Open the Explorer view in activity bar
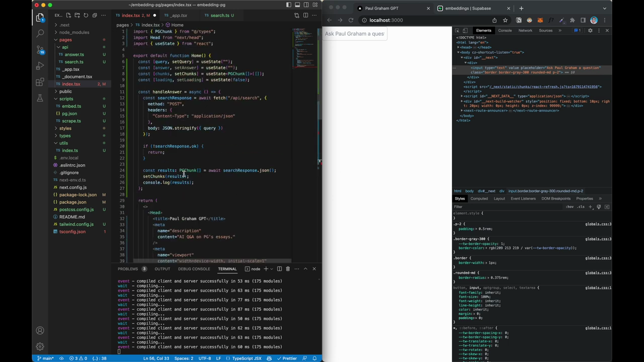Image resolution: width=644 pixels, height=362 pixels. 40,18
